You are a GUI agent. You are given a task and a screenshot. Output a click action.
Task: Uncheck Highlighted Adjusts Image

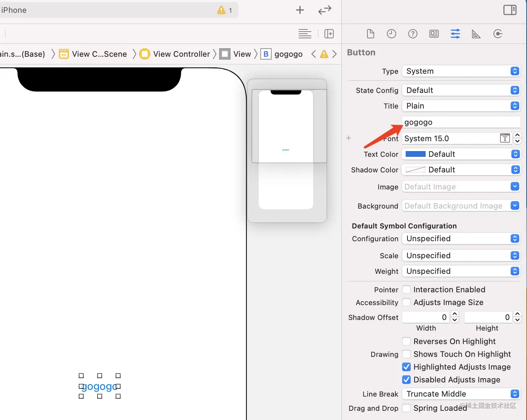click(x=406, y=367)
